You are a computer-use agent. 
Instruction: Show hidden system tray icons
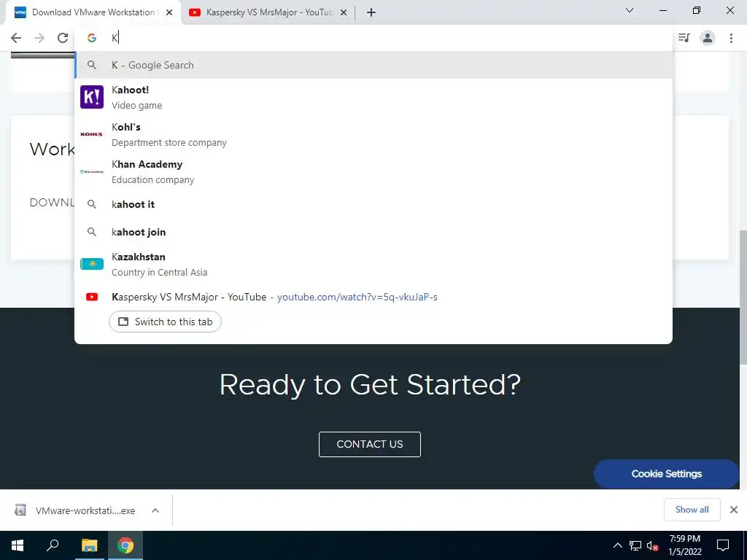[617, 545]
